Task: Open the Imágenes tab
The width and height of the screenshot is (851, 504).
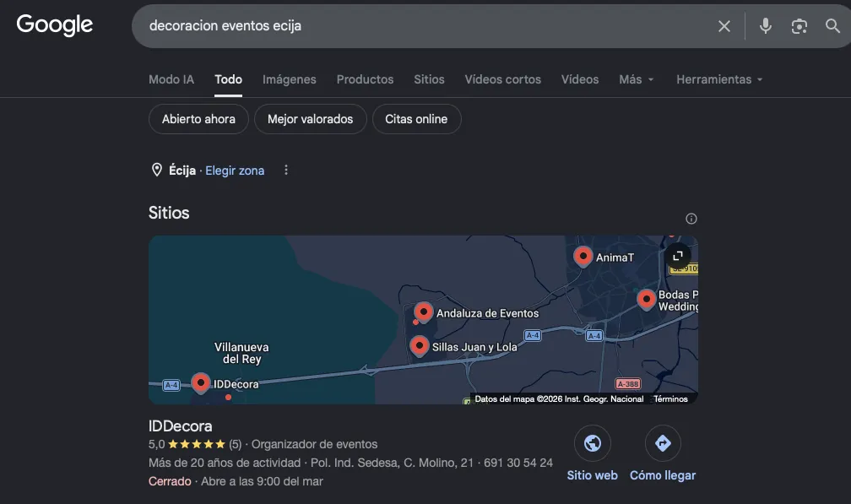Action: tap(290, 79)
